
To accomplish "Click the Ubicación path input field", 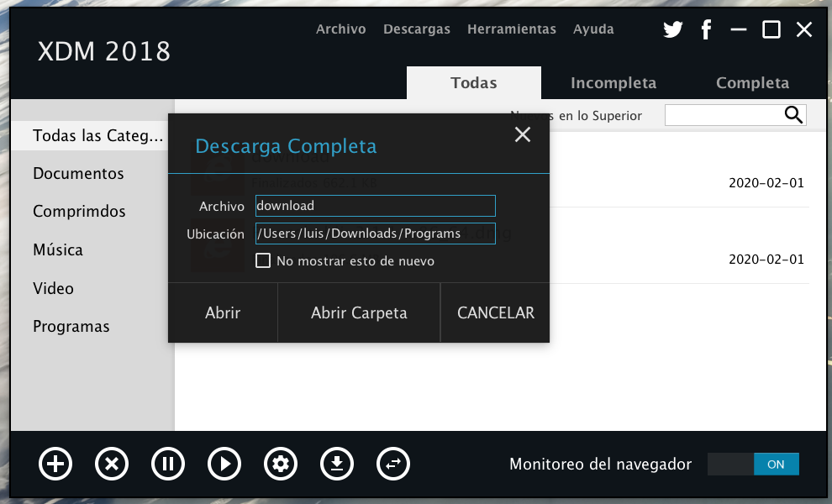I will [x=376, y=234].
